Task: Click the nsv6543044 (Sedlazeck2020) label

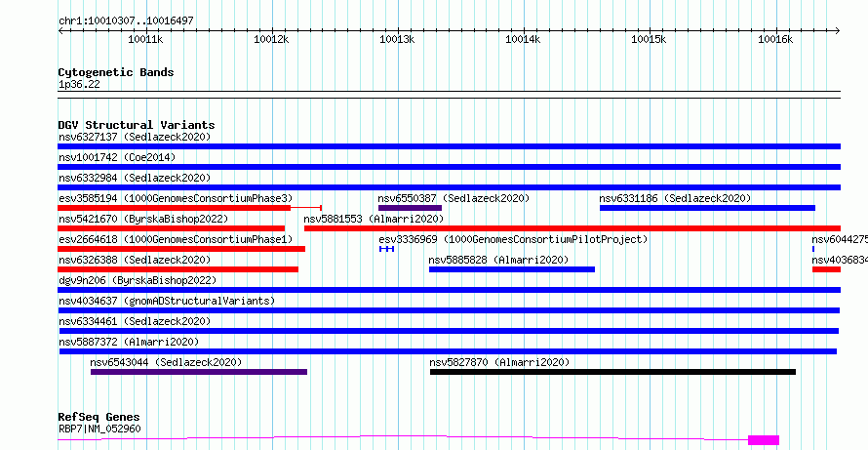Action: (166, 362)
